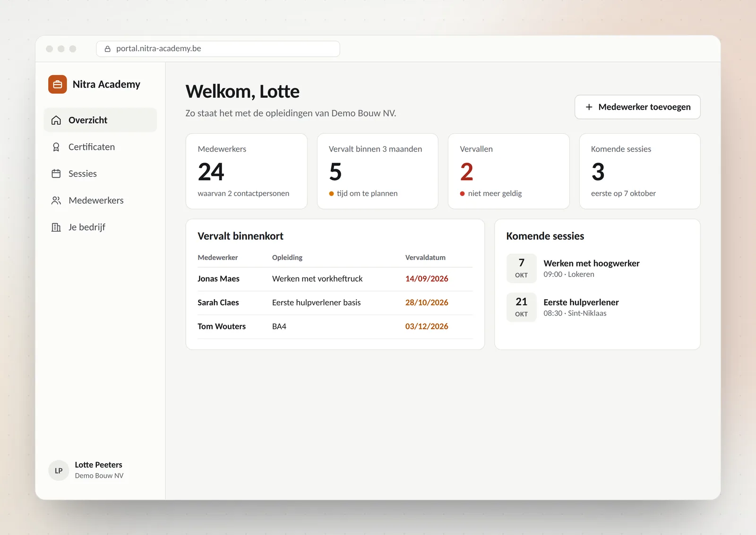756x535 pixels.
Task: Click the Nitra Academy briefcase logo
Action: click(x=58, y=85)
